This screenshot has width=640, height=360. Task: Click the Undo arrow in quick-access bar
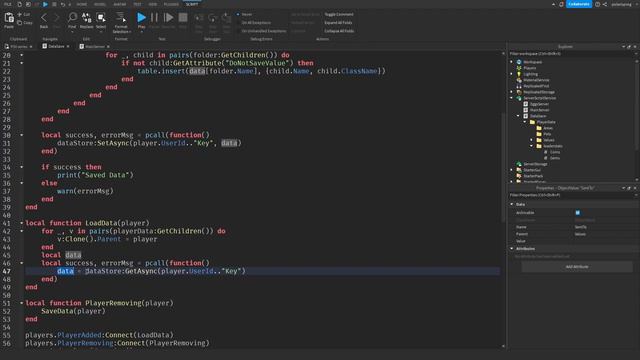pyautogui.click(x=62, y=4)
